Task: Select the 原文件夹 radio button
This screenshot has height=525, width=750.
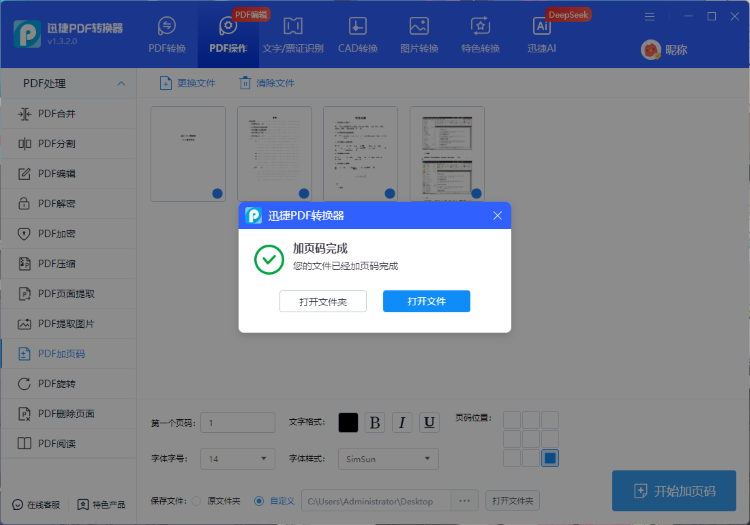Action: point(197,500)
